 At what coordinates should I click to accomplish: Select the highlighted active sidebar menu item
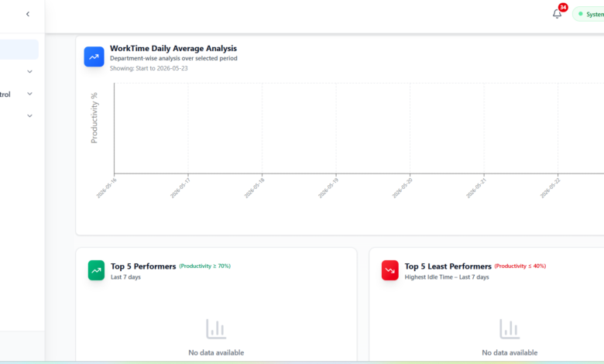[19, 50]
